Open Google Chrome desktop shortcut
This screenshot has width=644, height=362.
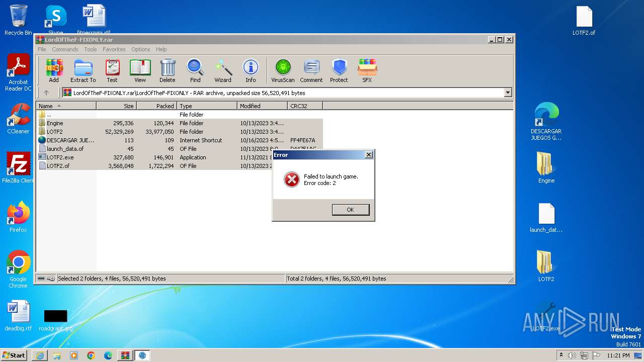tap(18, 269)
